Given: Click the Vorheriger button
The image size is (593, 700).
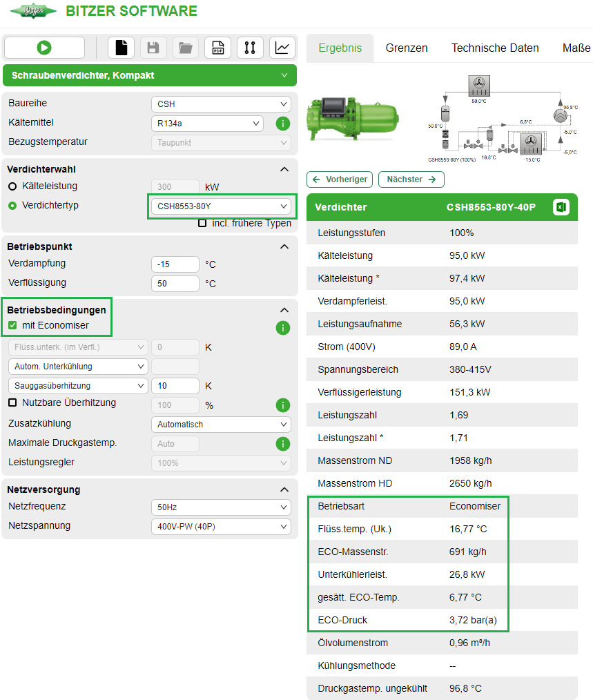Looking at the screenshot, I should (x=339, y=178).
